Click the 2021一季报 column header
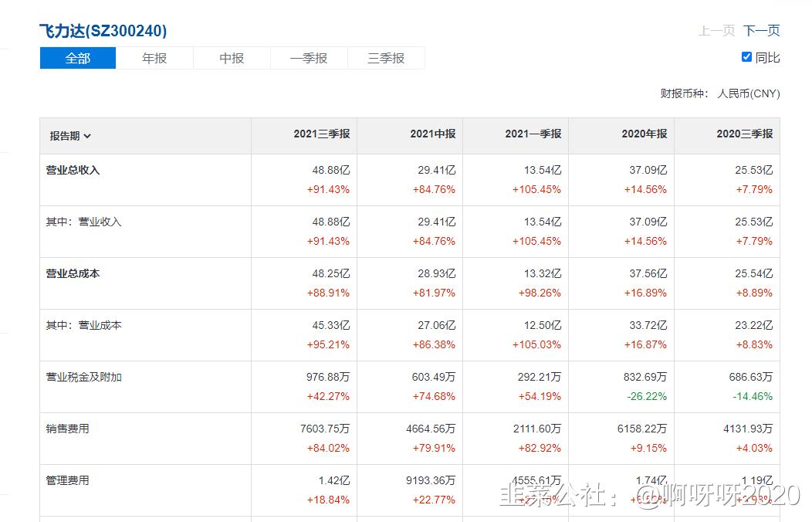This screenshot has height=522, width=812. [533, 134]
